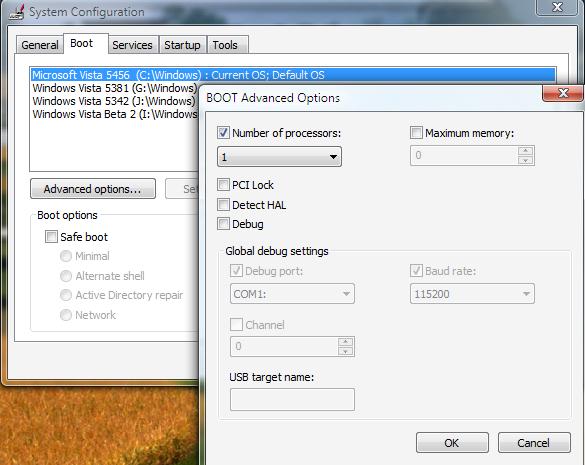Toggle the Debug port checkbox
The image size is (585, 465).
[236, 271]
